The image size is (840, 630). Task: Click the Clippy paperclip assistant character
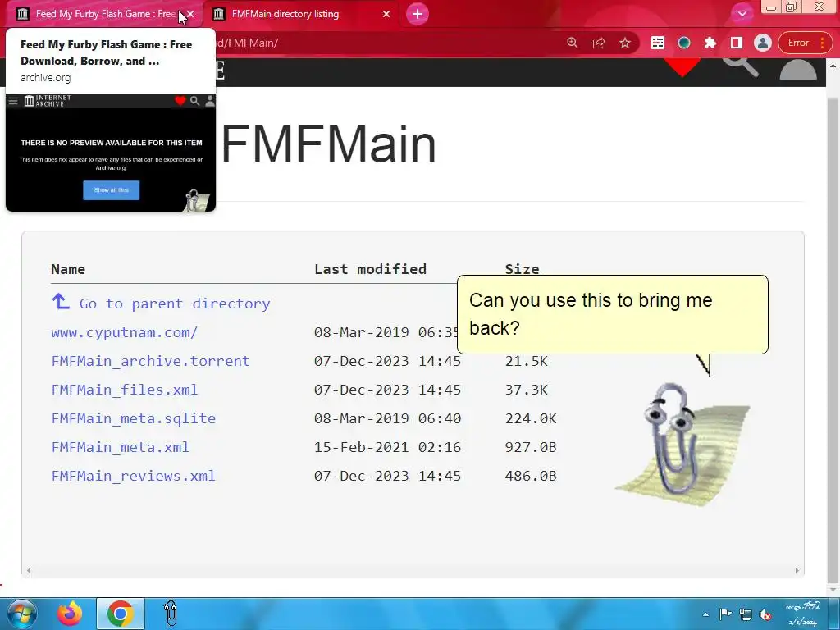click(x=680, y=445)
